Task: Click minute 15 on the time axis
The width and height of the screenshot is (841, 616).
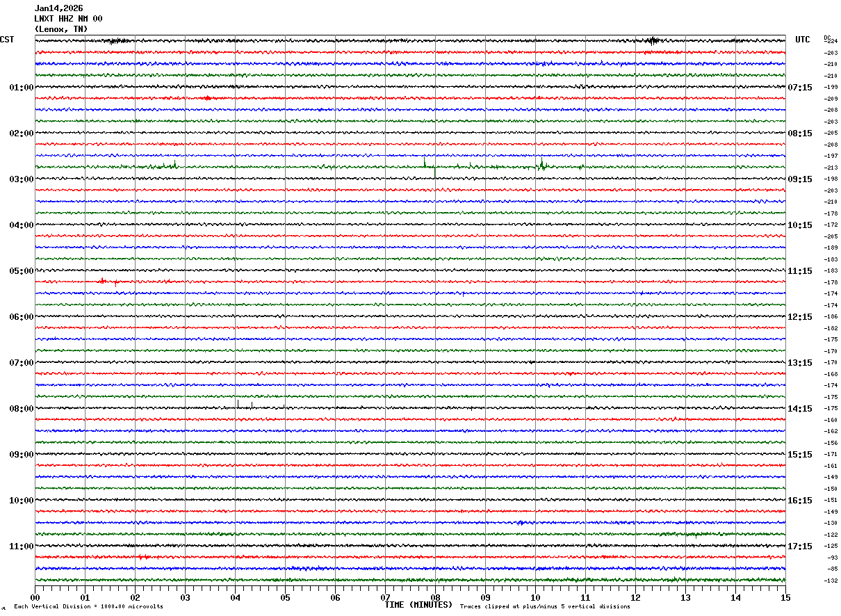Action: [x=785, y=597]
